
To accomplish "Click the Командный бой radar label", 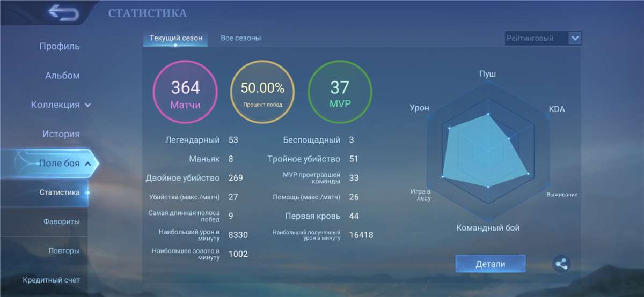I will 488,227.
